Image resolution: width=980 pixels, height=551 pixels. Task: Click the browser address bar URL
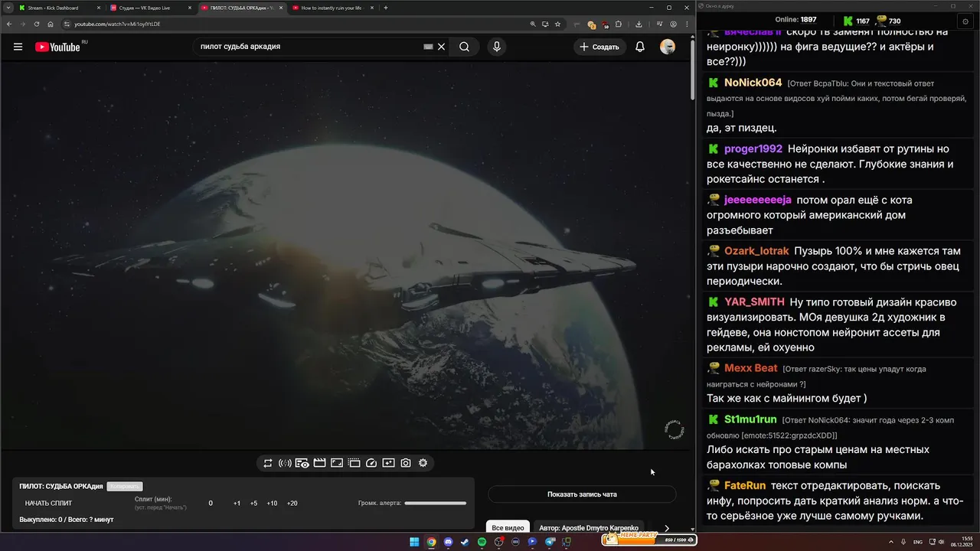(117, 24)
